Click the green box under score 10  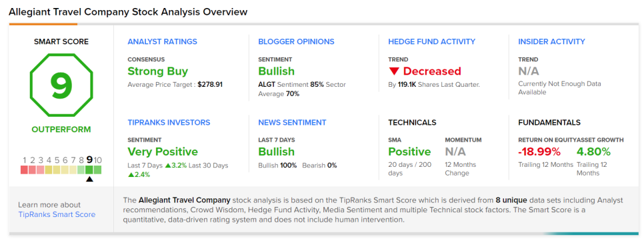tap(97, 170)
